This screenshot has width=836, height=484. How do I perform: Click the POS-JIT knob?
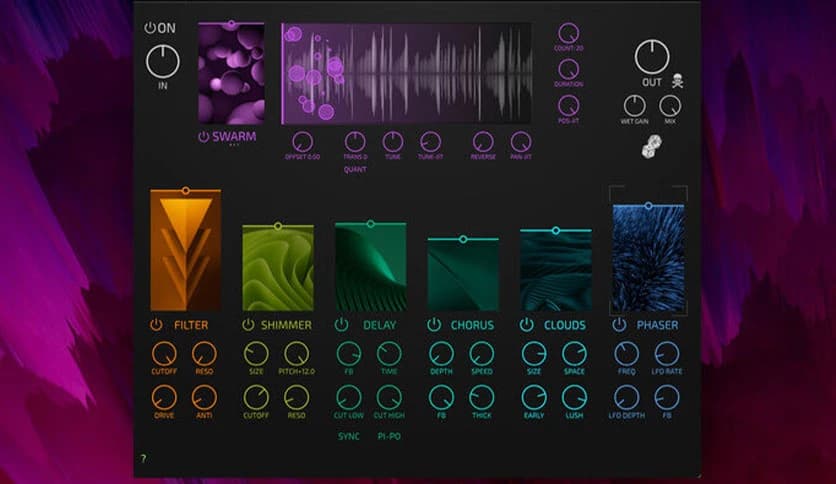tap(568, 106)
